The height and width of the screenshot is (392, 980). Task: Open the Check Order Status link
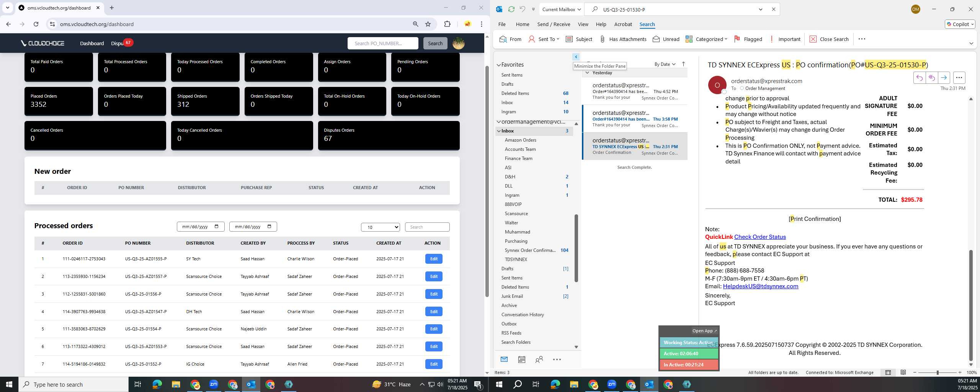[760, 237]
